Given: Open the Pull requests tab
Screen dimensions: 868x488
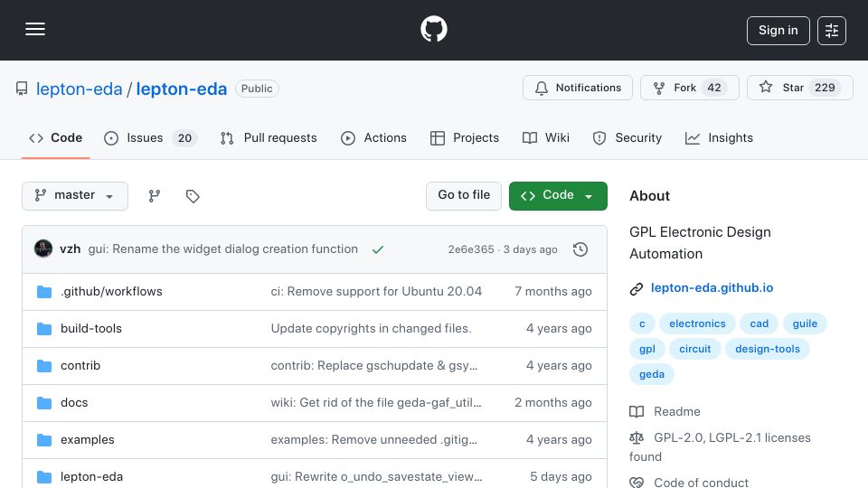Looking at the screenshot, I should point(269,137).
